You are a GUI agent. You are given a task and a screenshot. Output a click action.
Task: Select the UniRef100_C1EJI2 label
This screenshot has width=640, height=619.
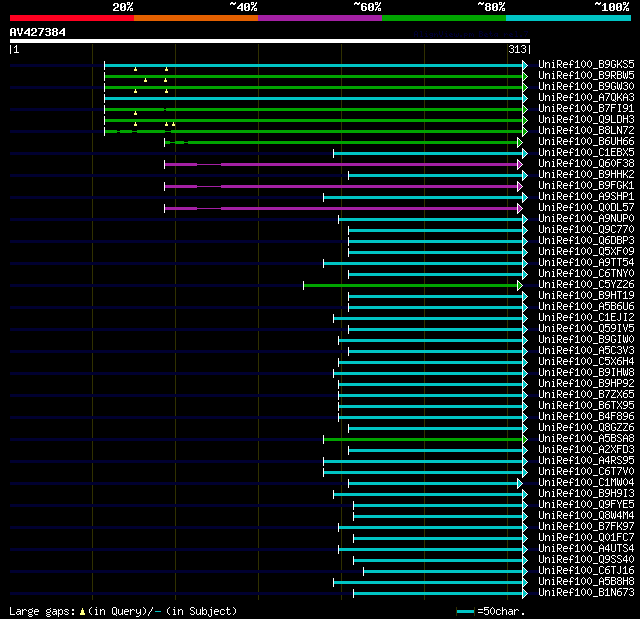(586, 318)
